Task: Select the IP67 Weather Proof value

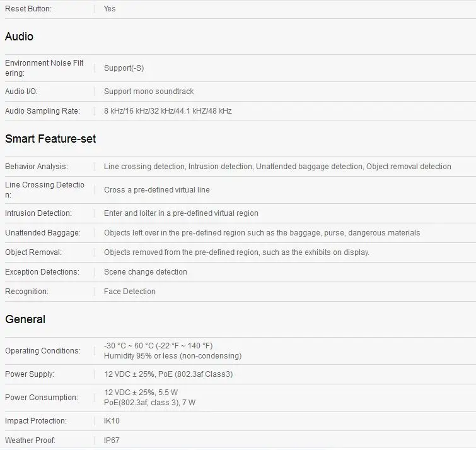Action: 112,440
